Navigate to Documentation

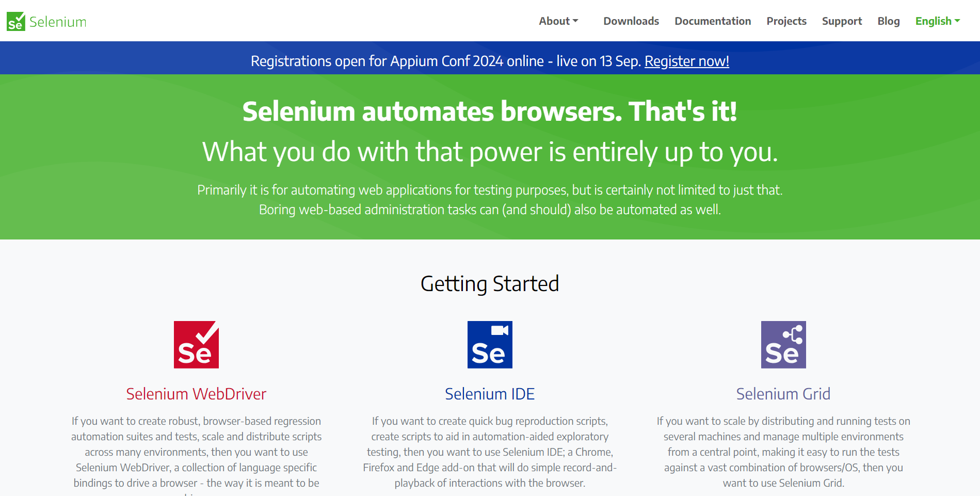click(712, 21)
